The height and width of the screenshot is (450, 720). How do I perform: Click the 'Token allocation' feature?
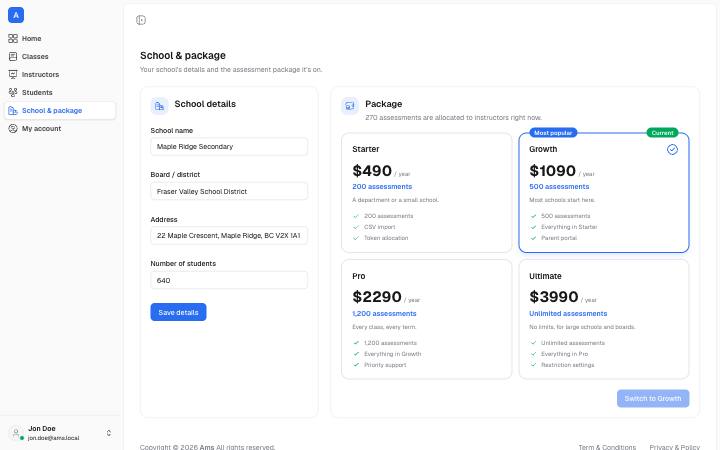coord(386,238)
